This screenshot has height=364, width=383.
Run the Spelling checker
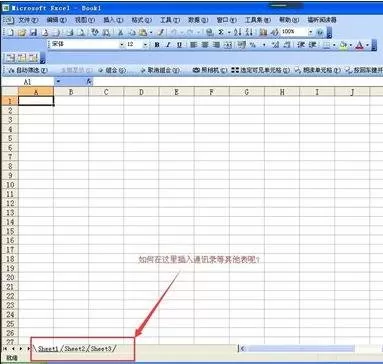click(95, 32)
